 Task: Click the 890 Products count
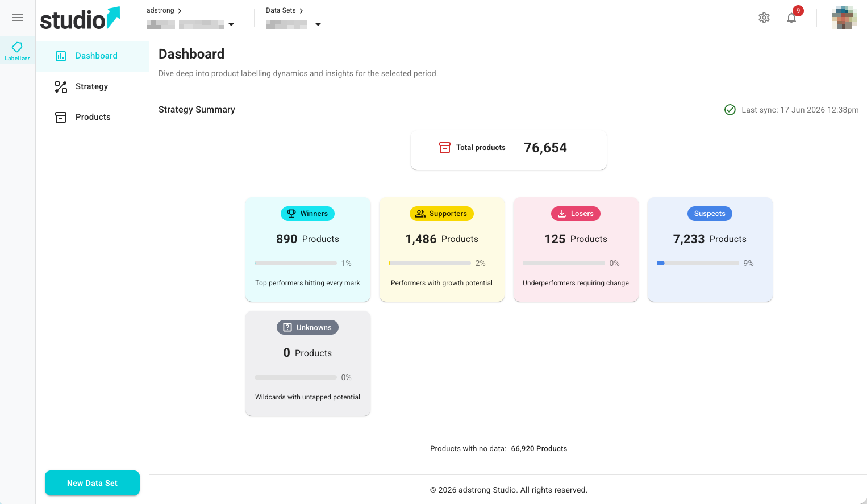307,239
